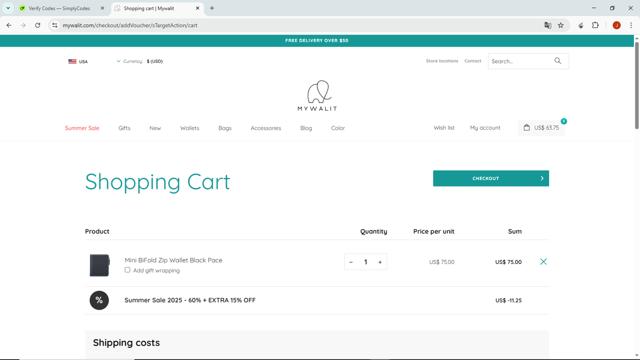Close the Verify Codes tab
The image size is (640, 360).
[x=102, y=8]
